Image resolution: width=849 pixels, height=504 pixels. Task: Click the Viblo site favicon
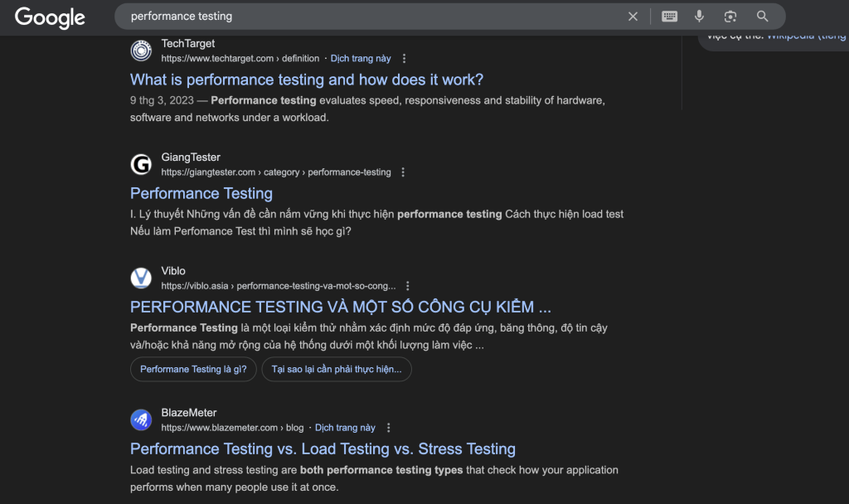click(141, 278)
